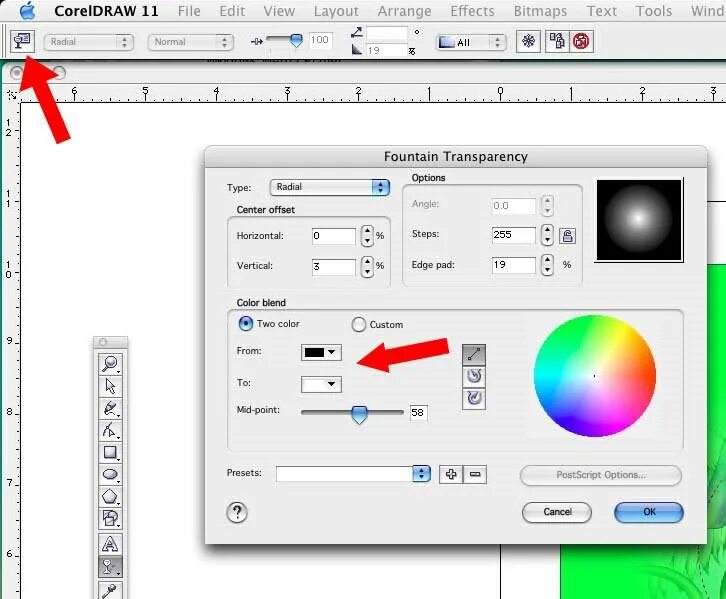Select the Eyedropper tool in toolbox
726x599 pixels.
(110, 589)
